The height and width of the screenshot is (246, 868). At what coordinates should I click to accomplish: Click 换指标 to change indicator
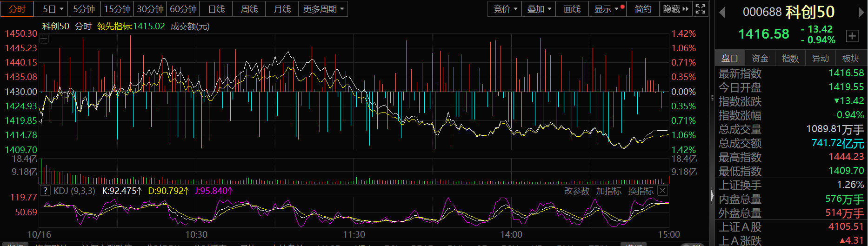(641, 191)
